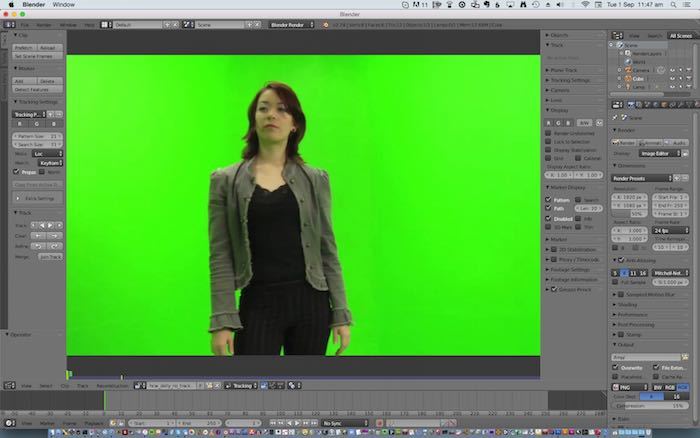Refine track backwards icon
The width and height of the screenshot is (700, 438).
(38, 246)
